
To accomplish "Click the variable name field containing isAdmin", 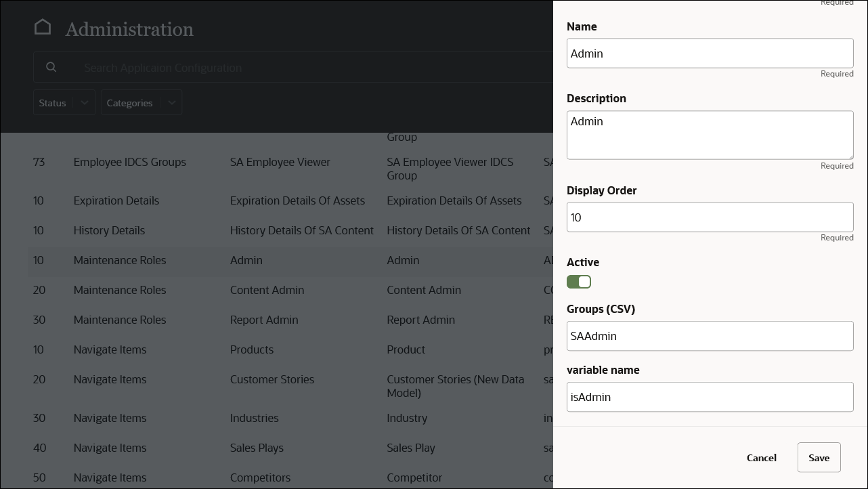I will click(710, 397).
